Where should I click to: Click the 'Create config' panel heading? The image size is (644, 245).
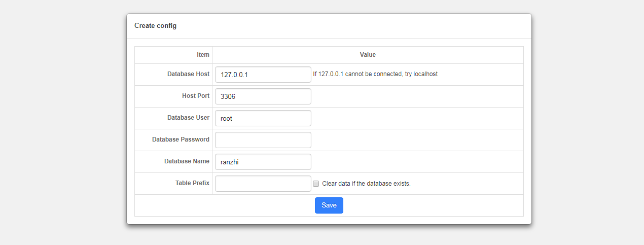click(x=155, y=25)
